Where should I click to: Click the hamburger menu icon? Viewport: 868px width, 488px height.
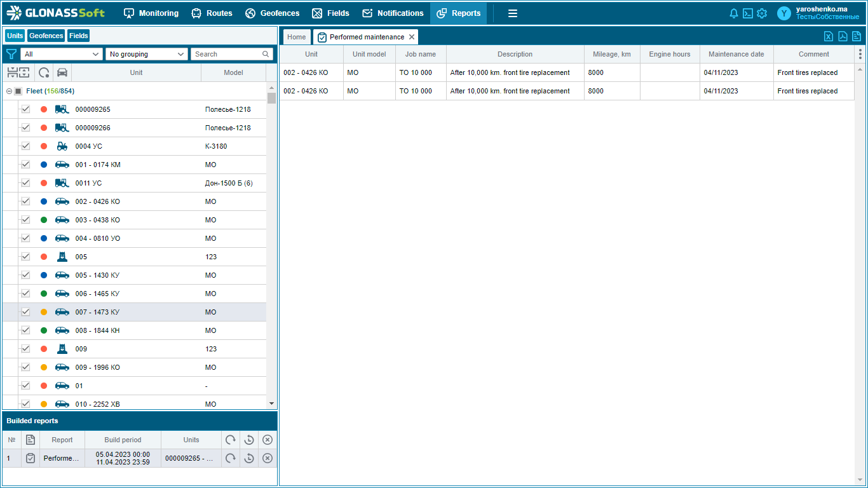[513, 13]
